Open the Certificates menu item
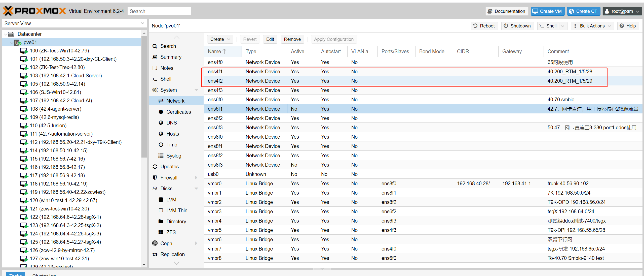Viewport: 644px width, 276px height. pyautogui.click(x=178, y=112)
